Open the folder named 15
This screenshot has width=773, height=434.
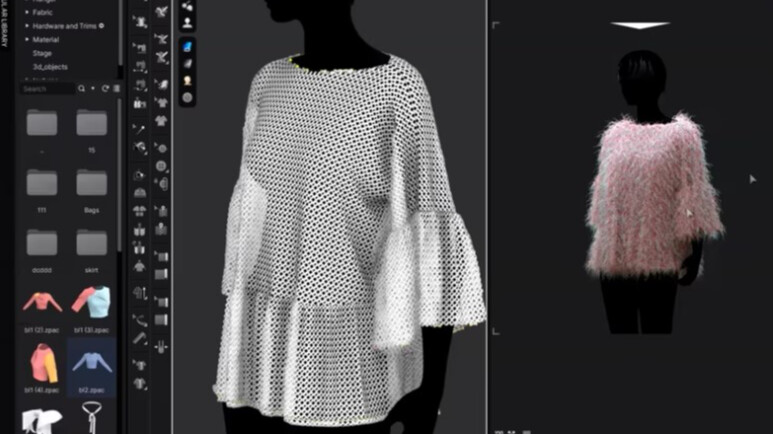[92, 122]
